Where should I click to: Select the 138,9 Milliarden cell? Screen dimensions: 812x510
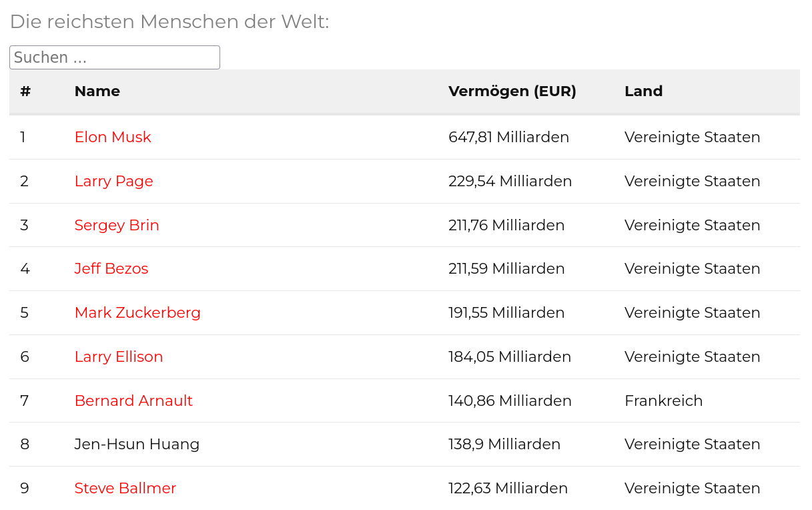coord(504,444)
